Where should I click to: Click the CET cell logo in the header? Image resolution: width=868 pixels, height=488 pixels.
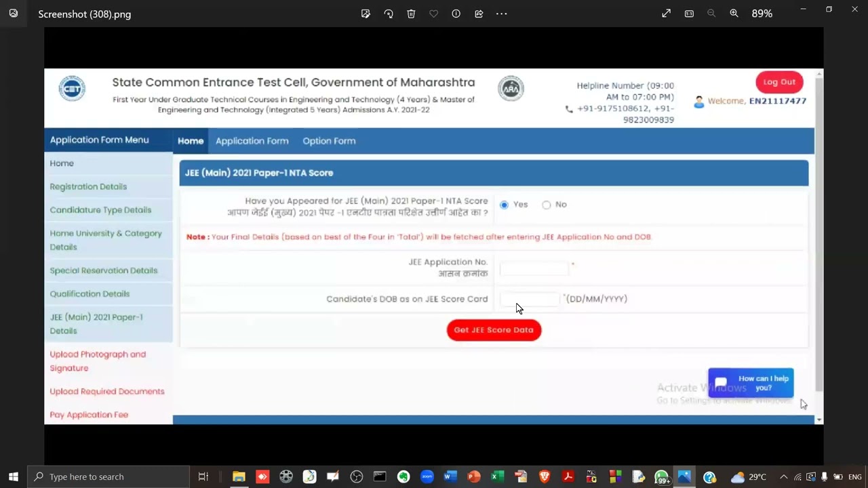(x=72, y=88)
